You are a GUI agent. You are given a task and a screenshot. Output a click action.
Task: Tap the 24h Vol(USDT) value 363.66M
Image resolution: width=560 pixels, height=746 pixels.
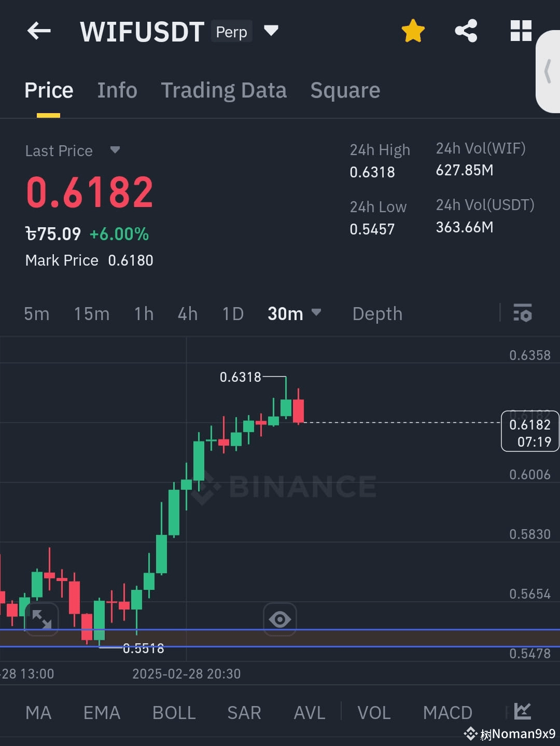point(465,227)
